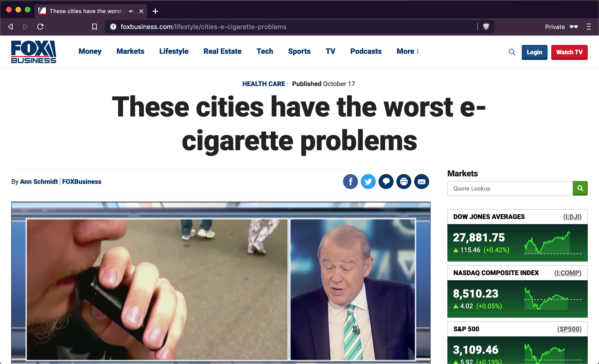Share the article on Twitter

coord(368,182)
